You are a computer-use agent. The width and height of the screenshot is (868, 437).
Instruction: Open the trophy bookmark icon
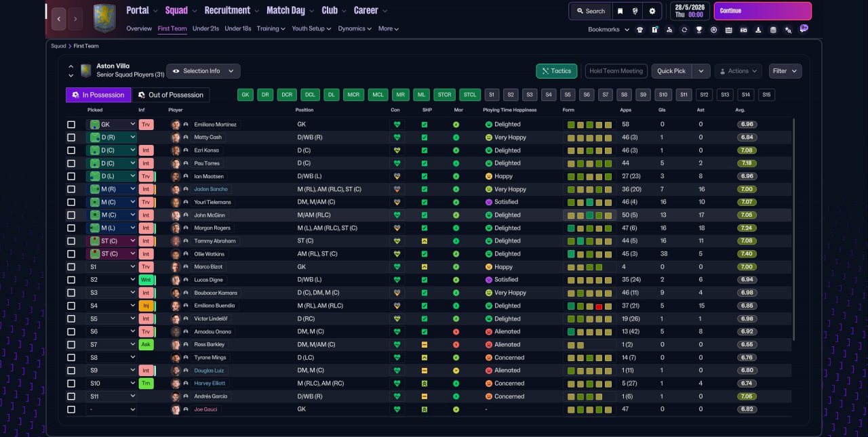tap(699, 30)
